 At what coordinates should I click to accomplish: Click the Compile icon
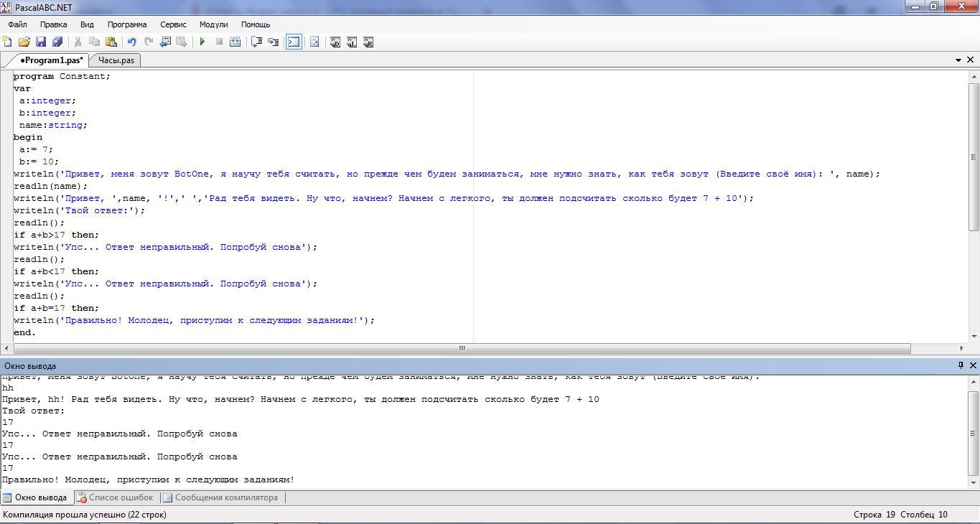tap(235, 42)
